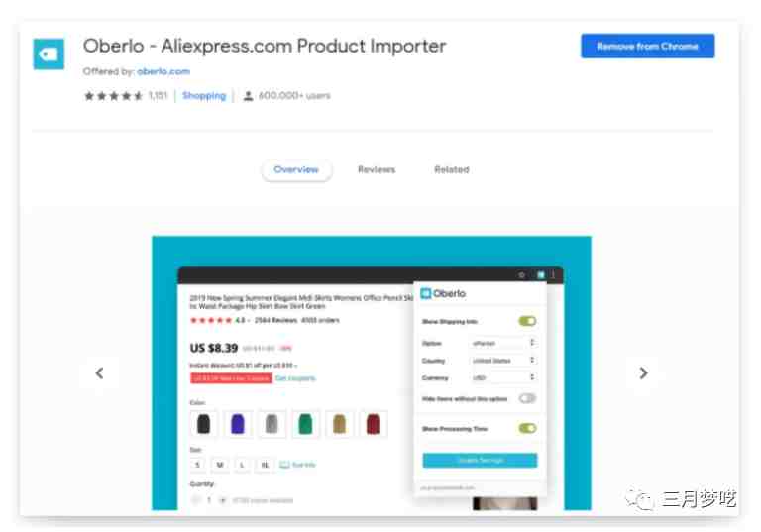Click the Oberlo extension logo icon

(49, 53)
